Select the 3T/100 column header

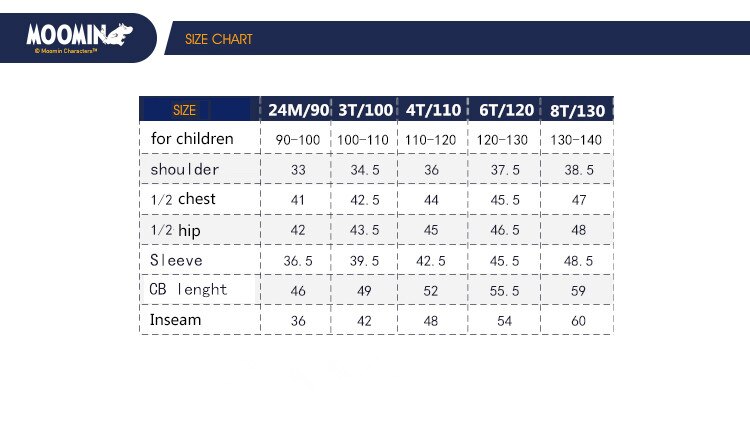coord(365,110)
